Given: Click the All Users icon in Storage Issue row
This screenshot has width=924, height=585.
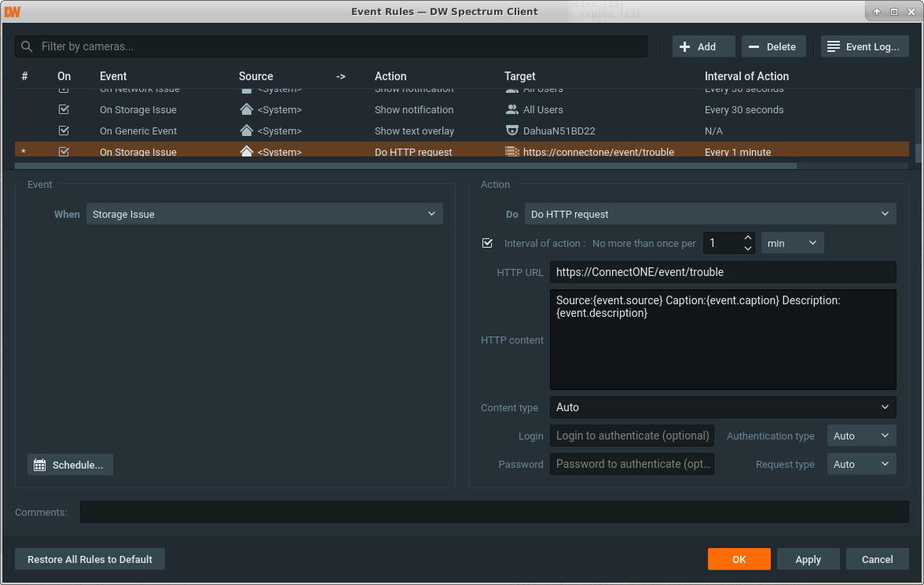Looking at the screenshot, I should 511,109.
